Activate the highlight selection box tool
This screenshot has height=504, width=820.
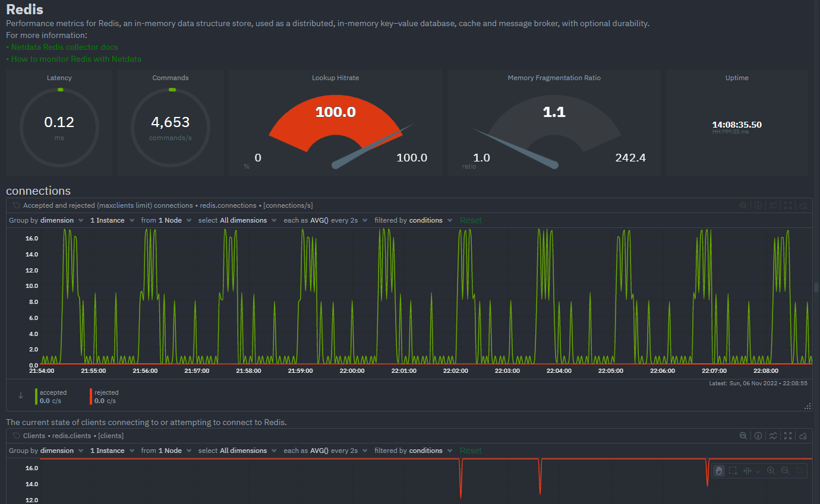point(733,471)
